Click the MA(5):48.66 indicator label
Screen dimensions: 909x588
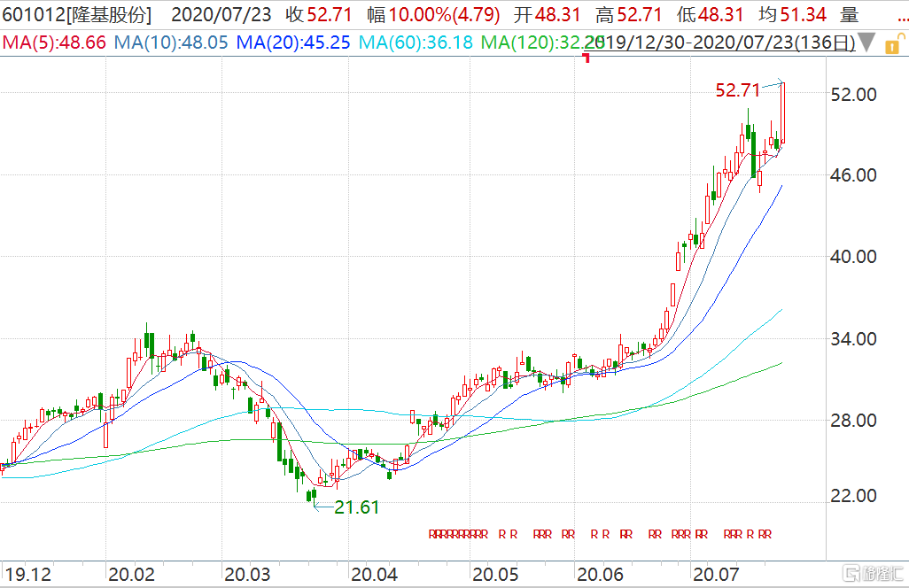[55, 43]
